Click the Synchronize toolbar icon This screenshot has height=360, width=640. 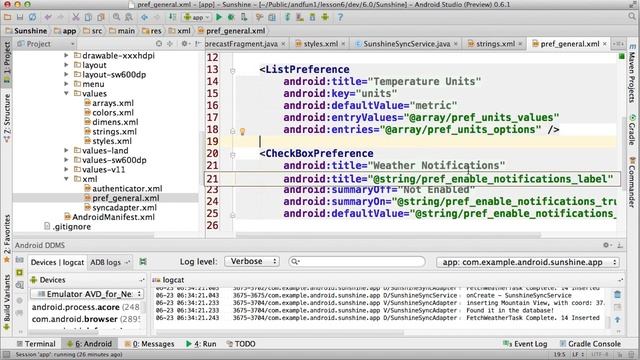coord(32,17)
